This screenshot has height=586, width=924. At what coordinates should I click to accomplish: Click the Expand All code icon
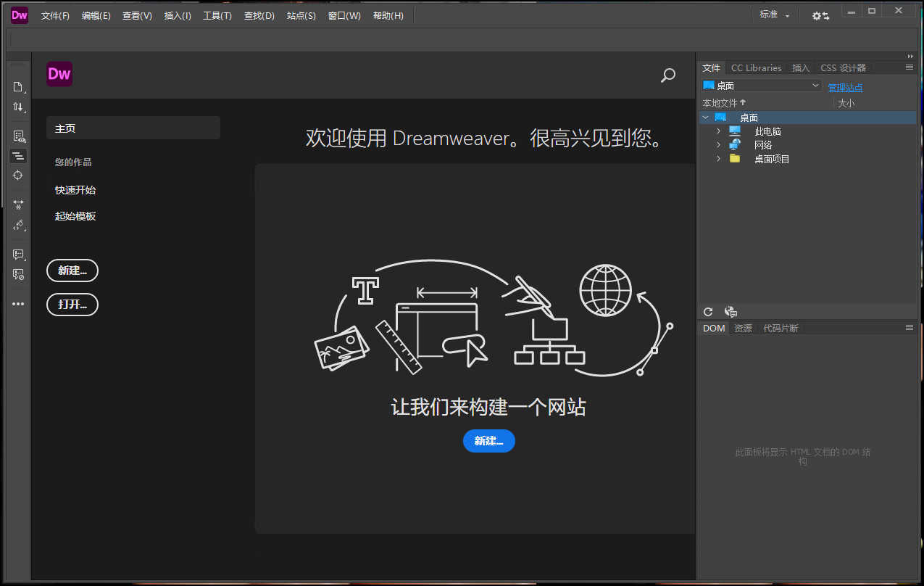[x=18, y=205]
